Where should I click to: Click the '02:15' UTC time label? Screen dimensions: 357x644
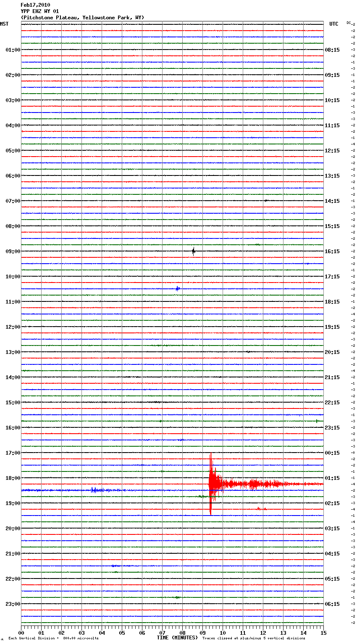click(x=332, y=503)
